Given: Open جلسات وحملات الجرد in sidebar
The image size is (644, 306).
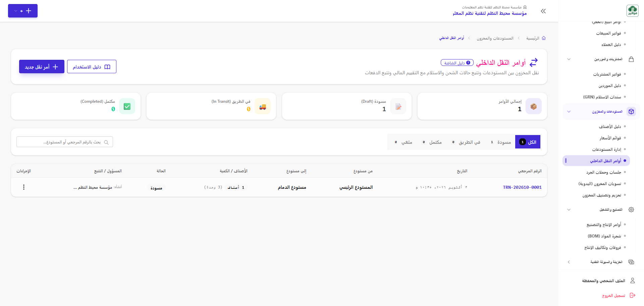Looking at the screenshot, I should [x=604, y=172].
